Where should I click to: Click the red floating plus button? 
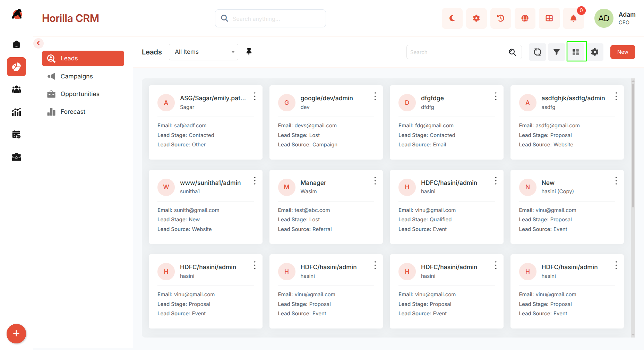pos(16,334)
